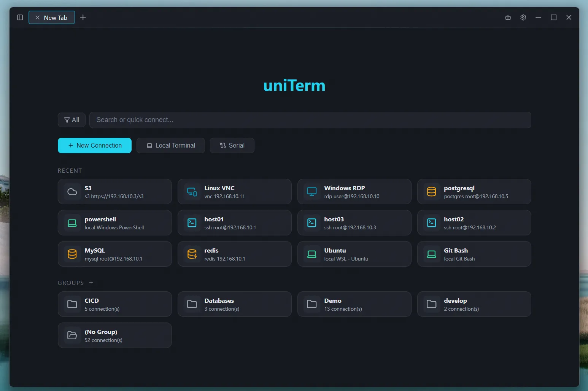The width and height of the screenshot is (588, 391).
Task: Click the Git Bash laptop icon
Action: tap(432, 254)
